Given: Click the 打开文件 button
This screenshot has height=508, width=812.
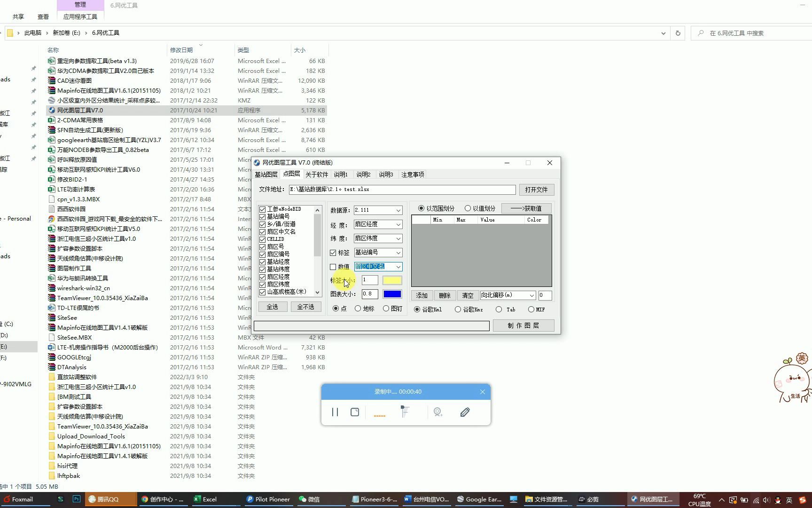Looking at the screenshot, I should click(536, 190).
